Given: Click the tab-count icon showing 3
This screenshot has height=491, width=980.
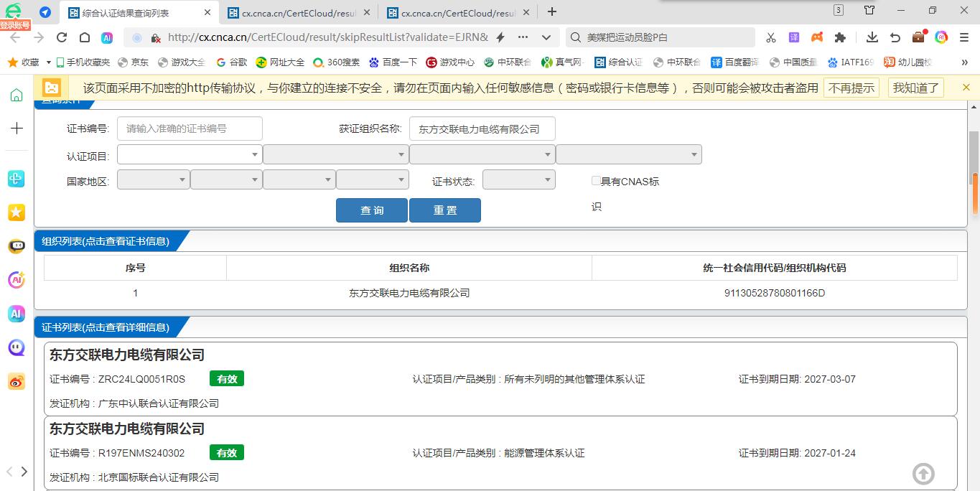Looking at the screenshot, I should point(839,10).
